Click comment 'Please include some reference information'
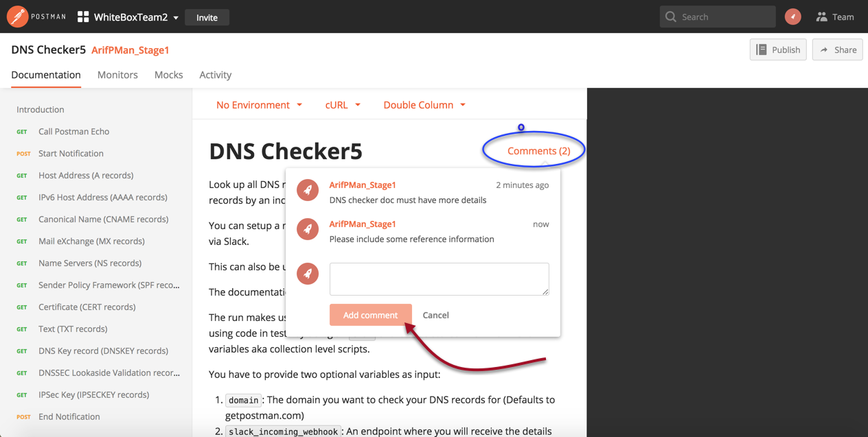The width and height of the screenshot is (868, 437). click(412, 239)
